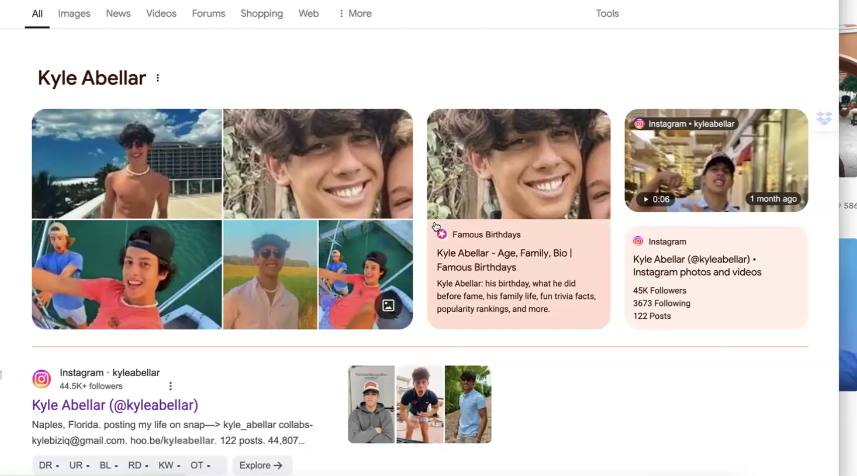The width and height of the screenshot is (857, 476).
Task: Open the News tab
Action: [118, 14]
